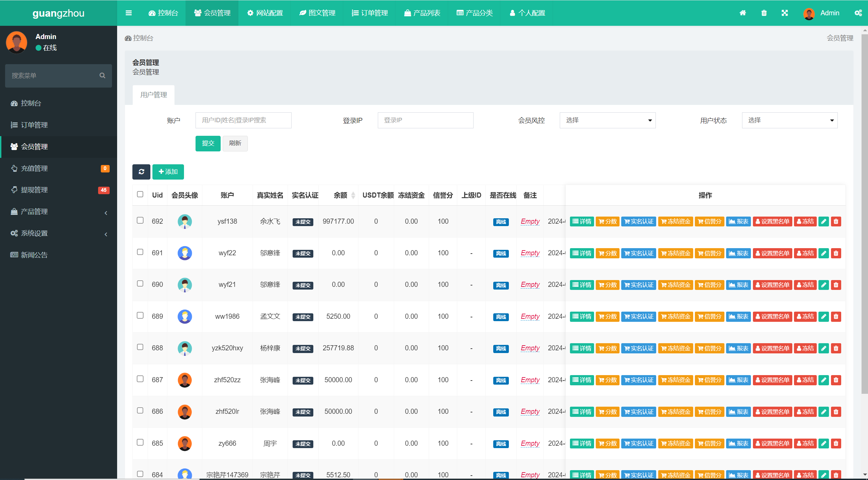Click 刷新 refresh button
868x480 pixels.
tap(235, 143)
